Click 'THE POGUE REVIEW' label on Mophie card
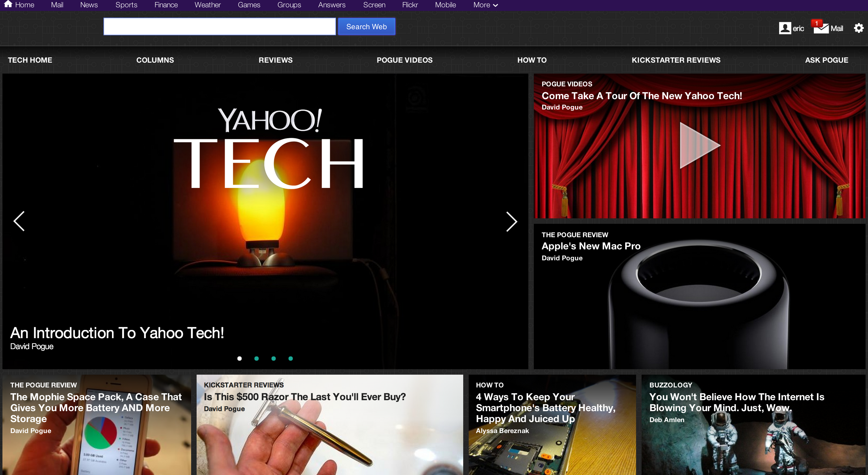 click(x=44, y=385)
